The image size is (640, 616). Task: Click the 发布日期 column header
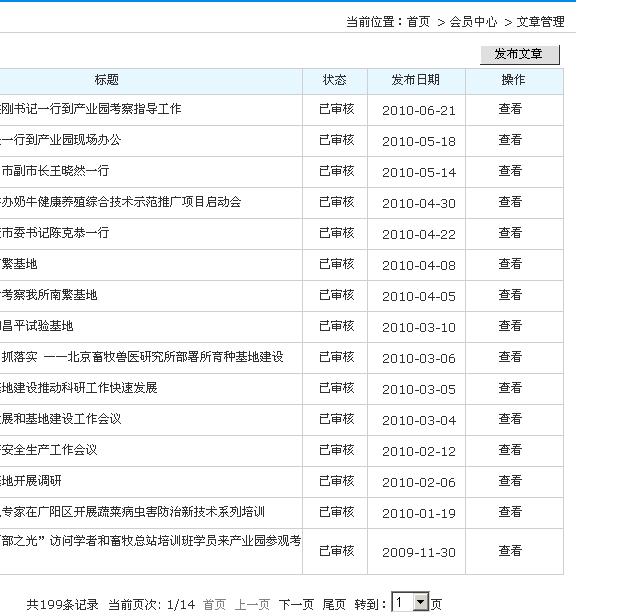click(x=416, y=80)
